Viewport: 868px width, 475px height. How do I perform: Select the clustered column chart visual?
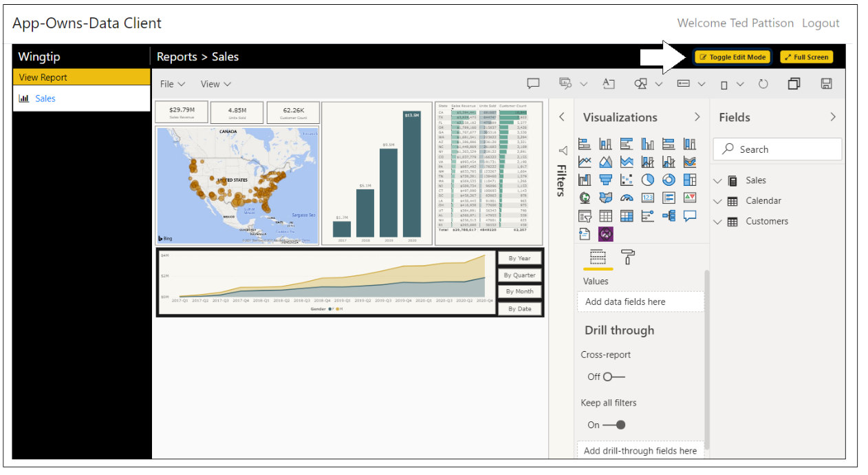click(647, 144)
